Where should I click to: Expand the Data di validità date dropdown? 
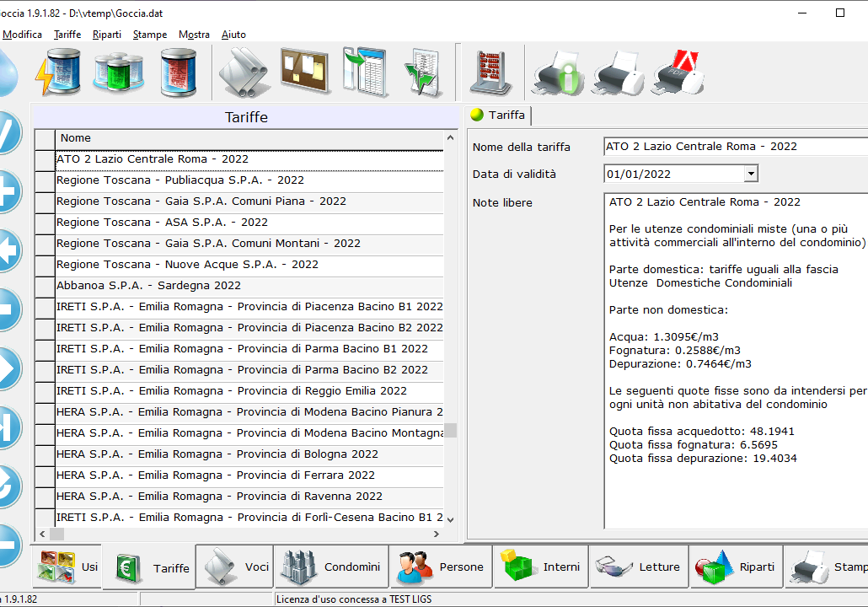coord(751,174)
